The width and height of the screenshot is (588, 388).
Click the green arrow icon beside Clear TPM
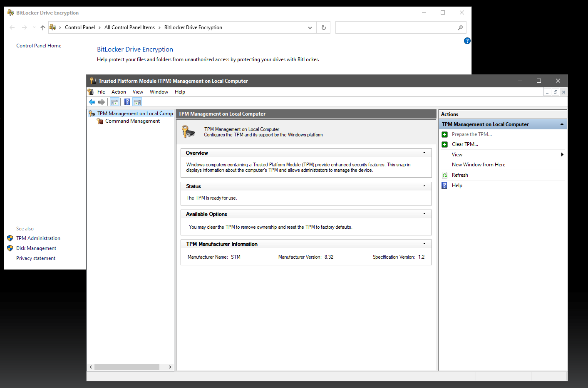pos(445,144)
